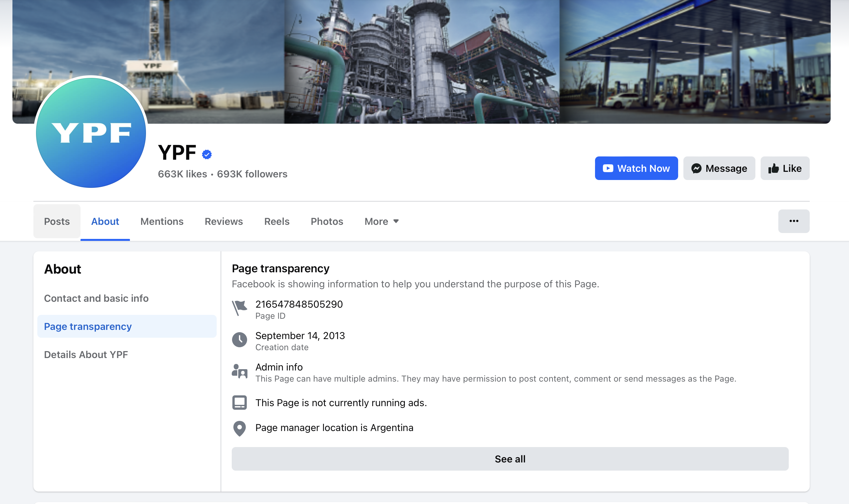Open the Reels tab

coord(277,222)
